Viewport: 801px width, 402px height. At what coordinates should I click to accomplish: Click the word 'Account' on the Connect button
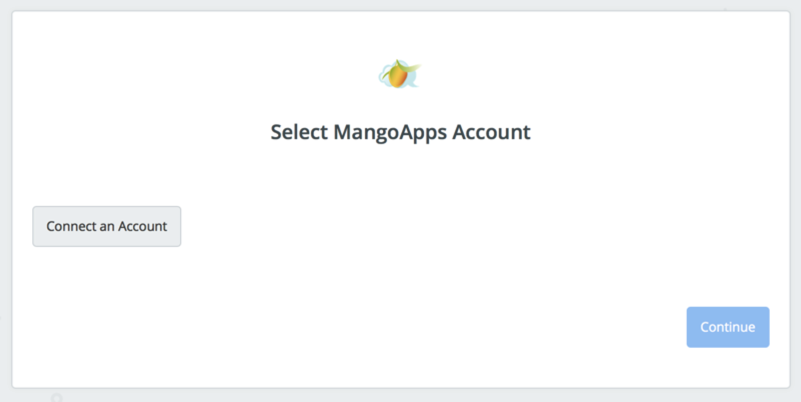[143, 226]
